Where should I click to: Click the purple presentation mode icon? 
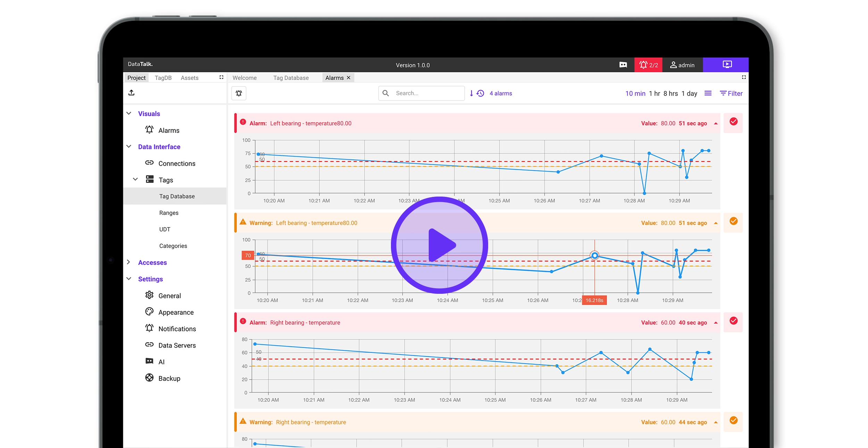pos(727,65)
